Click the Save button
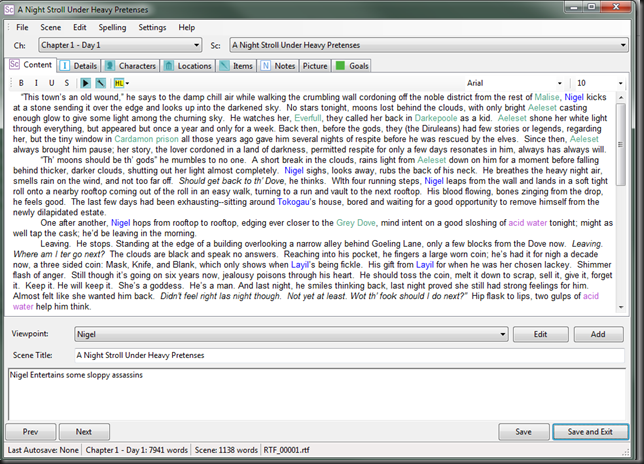Image resolution: width=644 pixels, height=464 pixels. (x=523, y=432)
